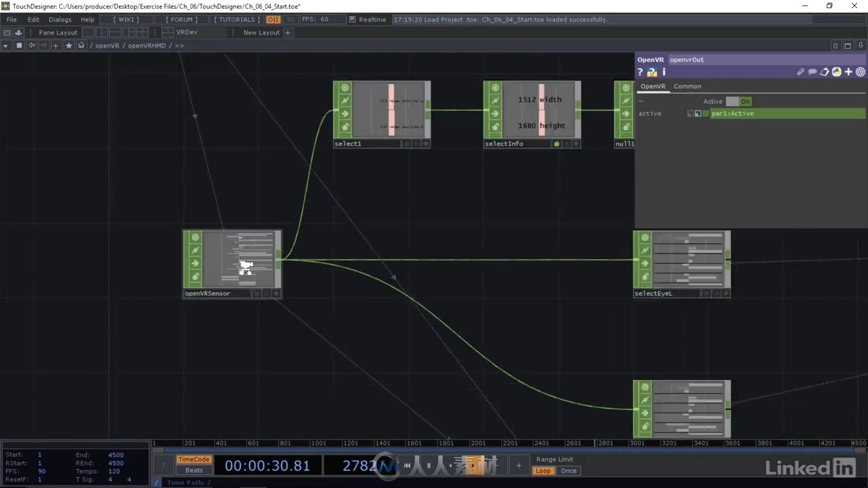Enable TimeCode display mode
This screenshot has width=868, height=488.
(x=194, y=460)
